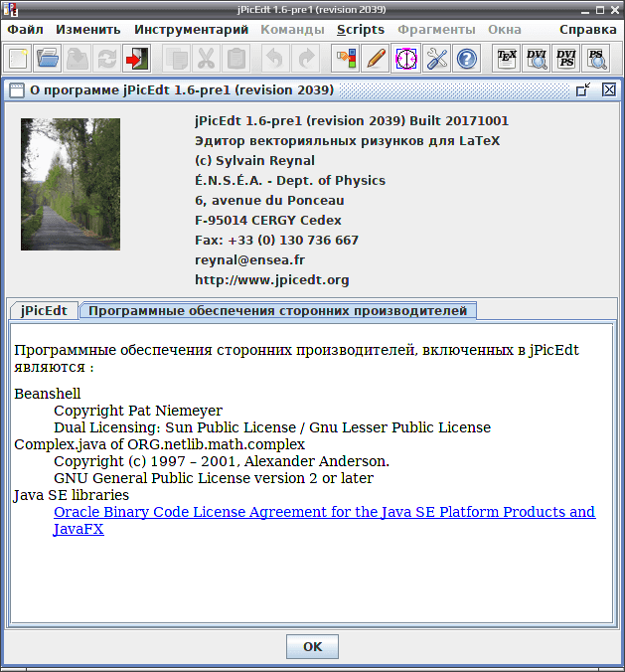The width and height of the screenshot is (625, 672).
Task: Open the Команды menu
Action: pyautogui.click(x=292, y=30)
